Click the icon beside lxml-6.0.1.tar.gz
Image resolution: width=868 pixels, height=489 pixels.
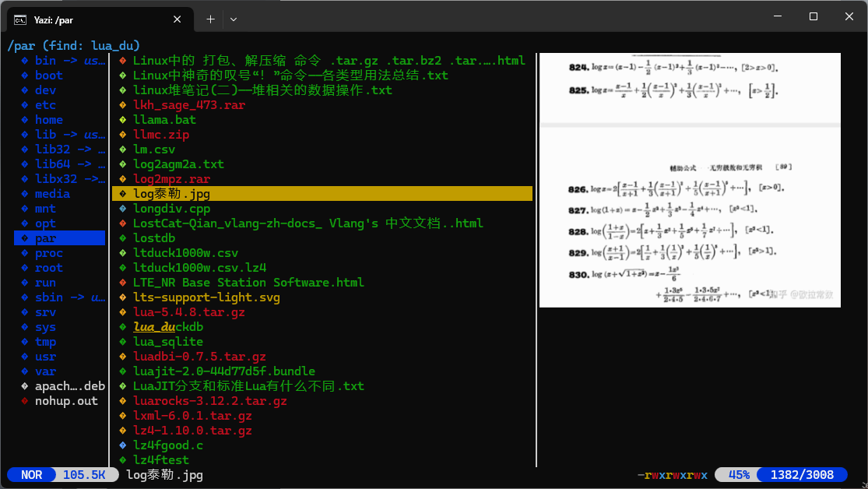pyautogui.click(x=123, y=416)
